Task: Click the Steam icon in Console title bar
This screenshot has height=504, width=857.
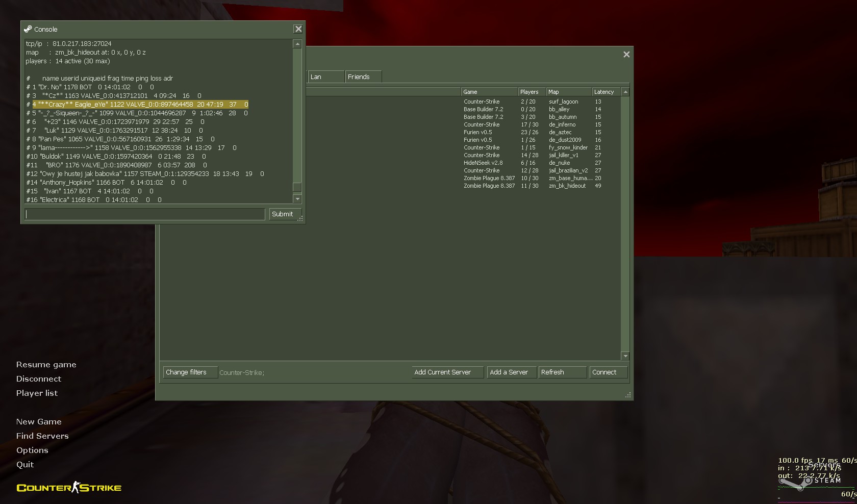Action: click(28, 29)
